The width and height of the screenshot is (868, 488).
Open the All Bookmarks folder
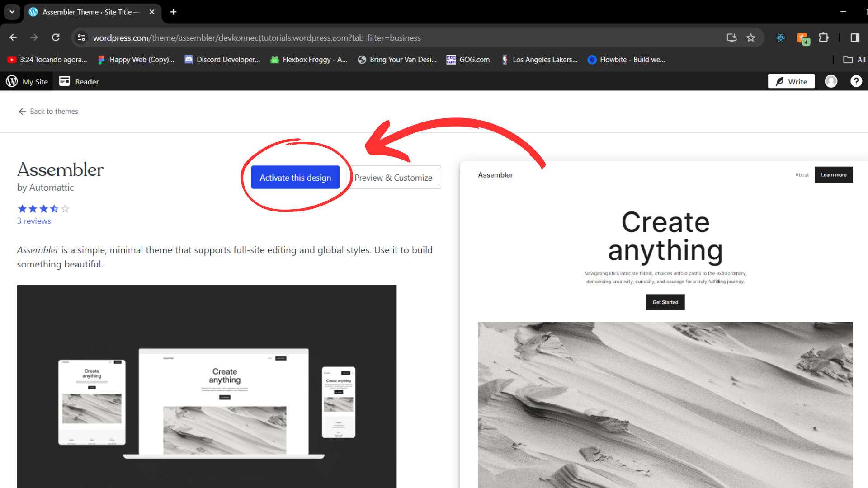pyautogui.click(x=854, y=60)
